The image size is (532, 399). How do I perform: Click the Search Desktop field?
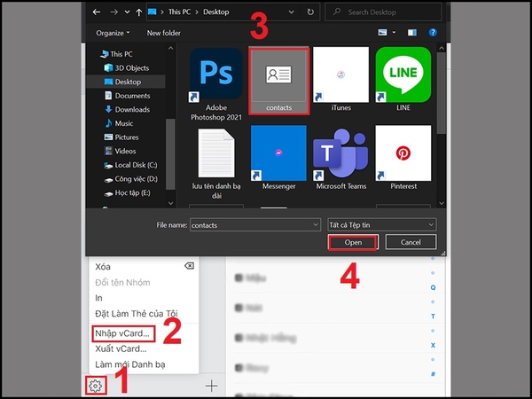click(x=383, y=12)
